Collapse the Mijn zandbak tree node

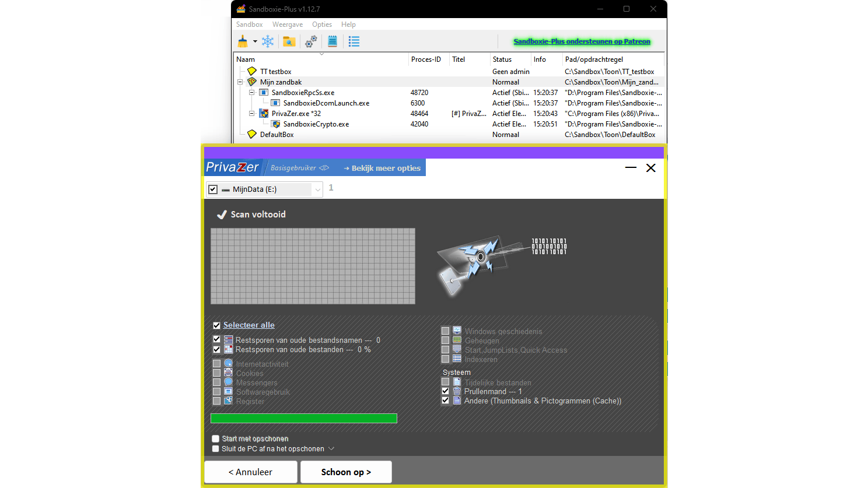(240, 82)
